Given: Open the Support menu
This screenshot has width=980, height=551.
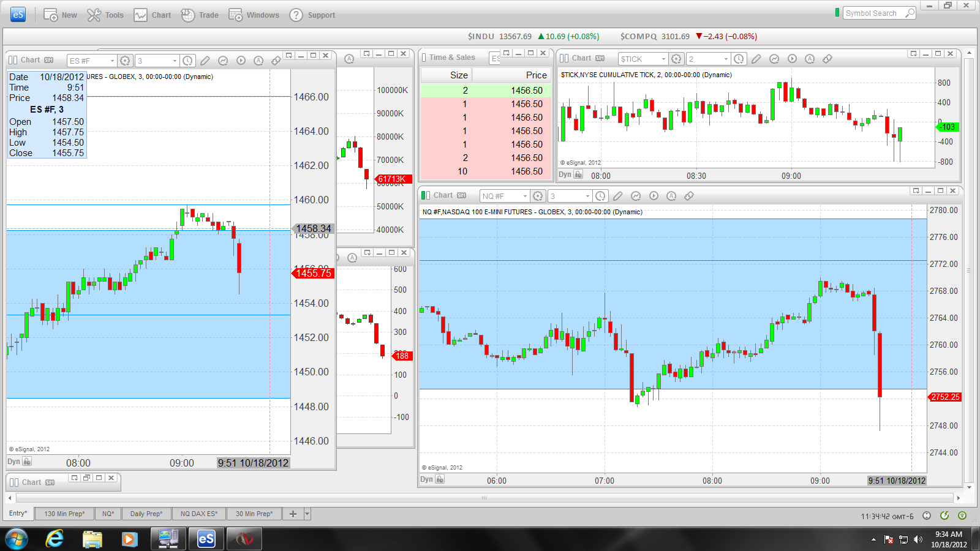Looking at the screenshot, I should coord(312,15).
